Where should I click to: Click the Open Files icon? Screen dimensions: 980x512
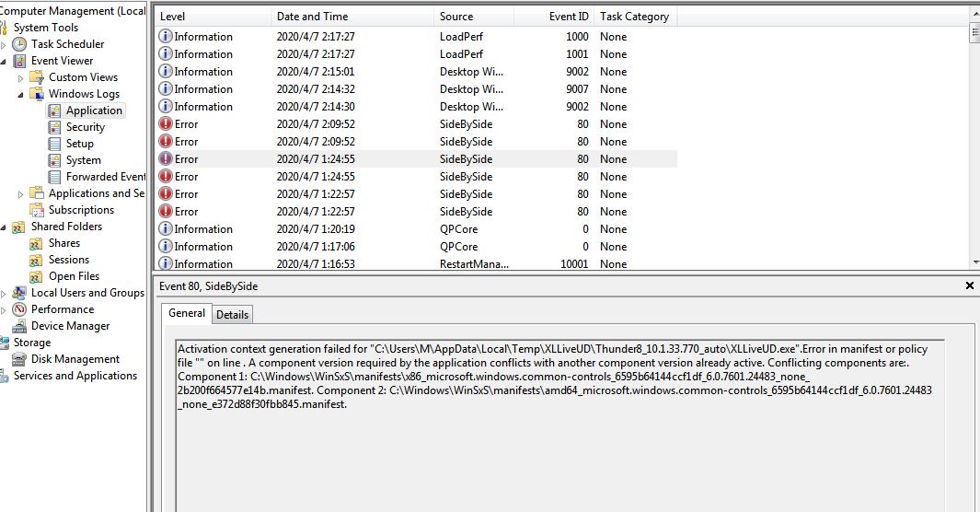click(x=37, y=276)
